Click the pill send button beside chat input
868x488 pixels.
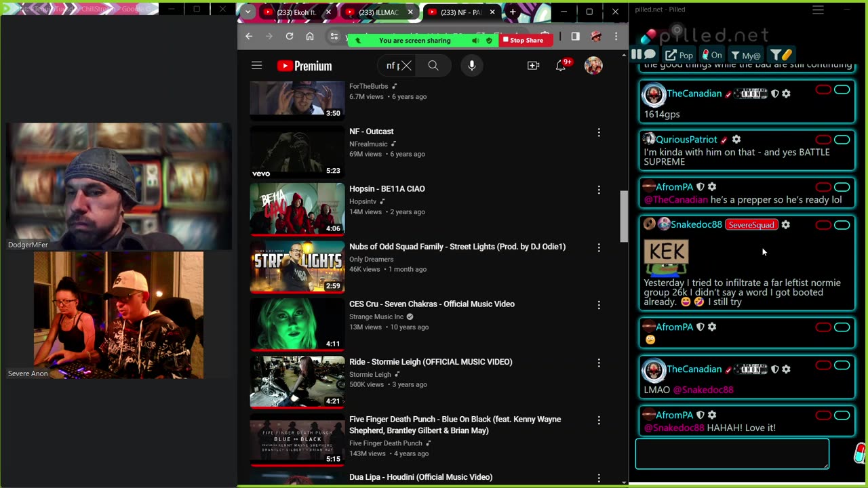pyautogui.click(x=860, y=453)
